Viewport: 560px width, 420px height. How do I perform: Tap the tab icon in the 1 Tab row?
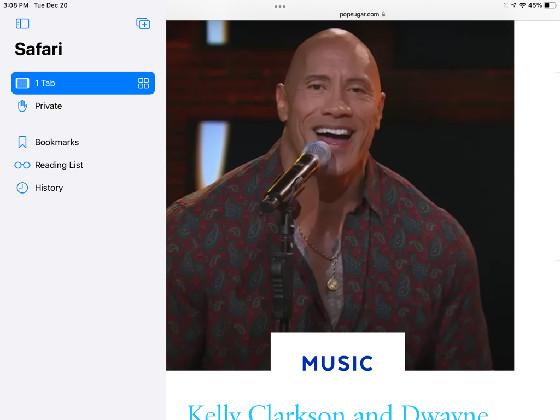22,83
